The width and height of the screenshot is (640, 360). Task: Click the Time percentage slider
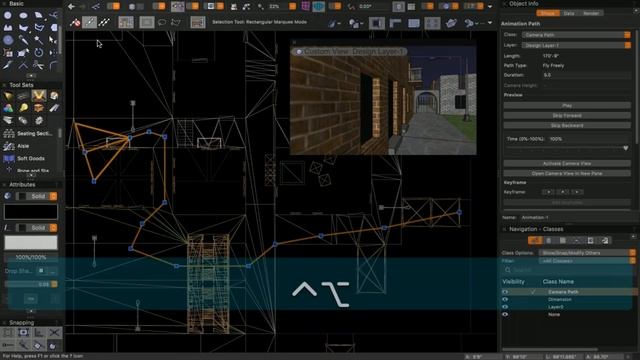point(567,149)
